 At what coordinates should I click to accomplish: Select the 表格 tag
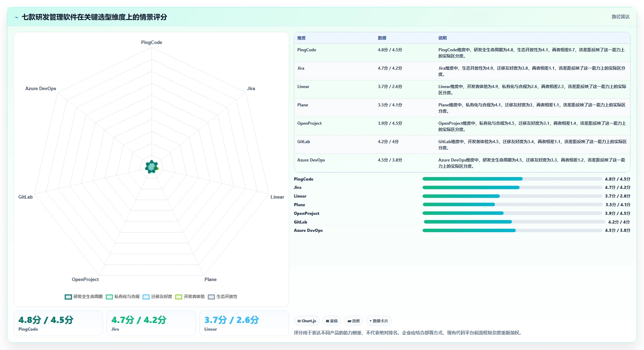coord(332,321)
